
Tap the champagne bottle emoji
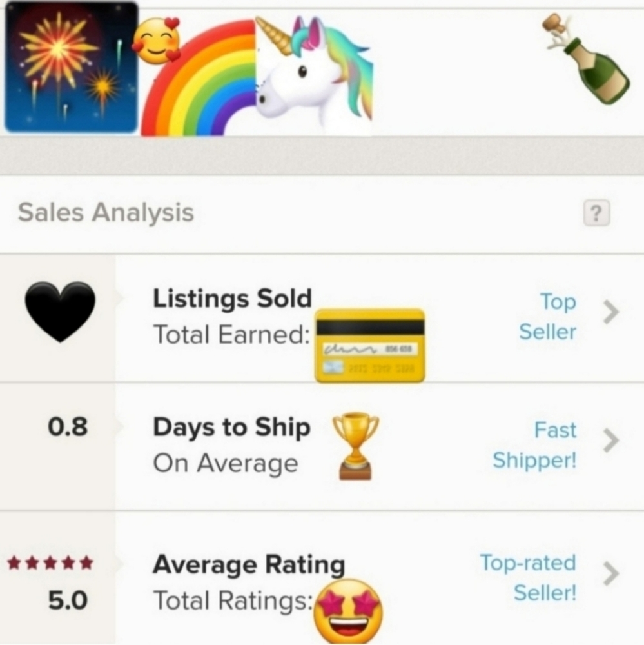pyautogui.click(x=586, y=59)
